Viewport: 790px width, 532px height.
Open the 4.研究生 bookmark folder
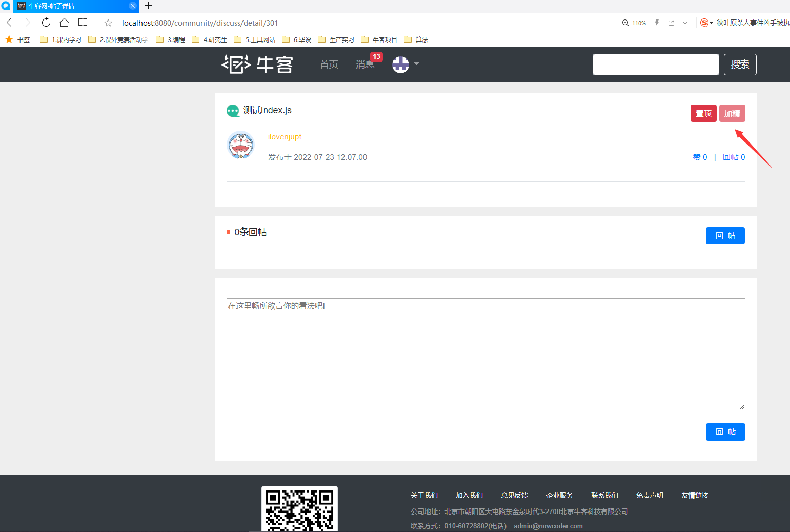[x=209, y=39]
